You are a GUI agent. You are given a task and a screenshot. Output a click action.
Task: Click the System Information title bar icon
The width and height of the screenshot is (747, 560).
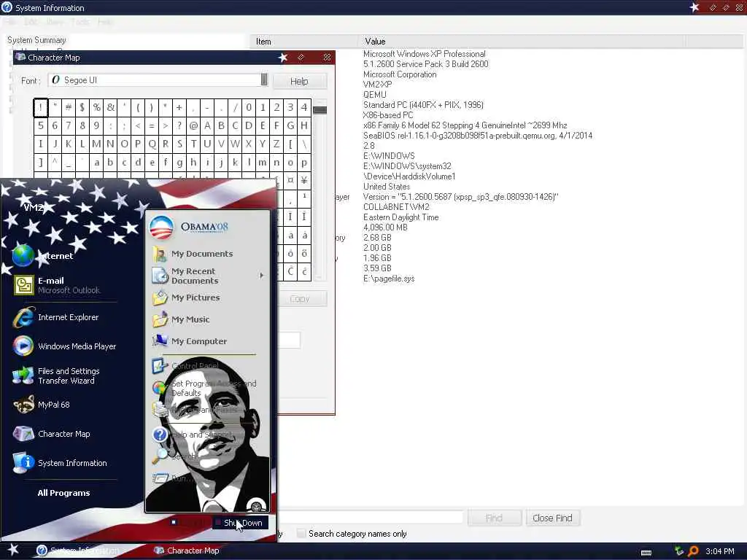pos(7,7)
